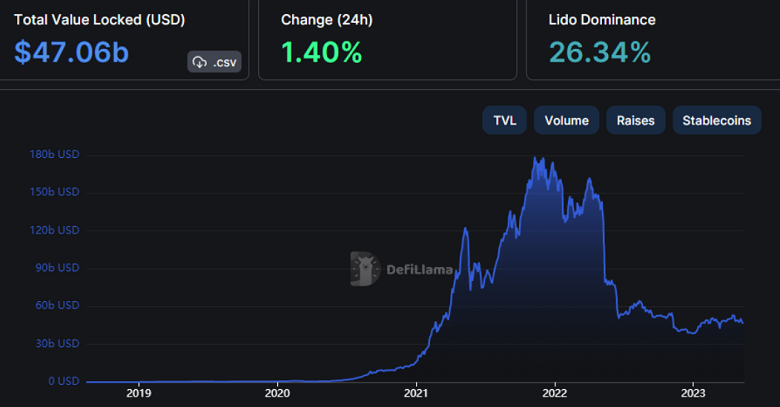Click the 0 USD y-axis label
The height and width of the screenshot is (407, 780).
61,381
